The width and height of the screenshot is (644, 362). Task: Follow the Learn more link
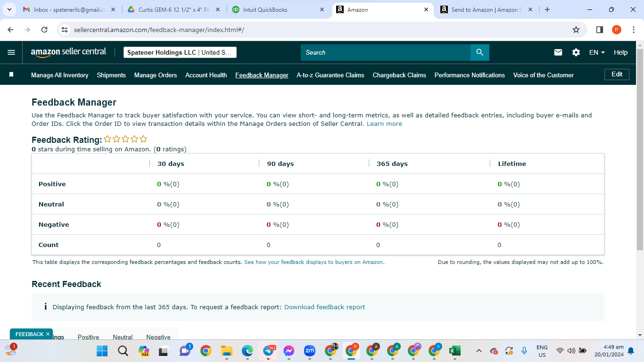[384, 124]
